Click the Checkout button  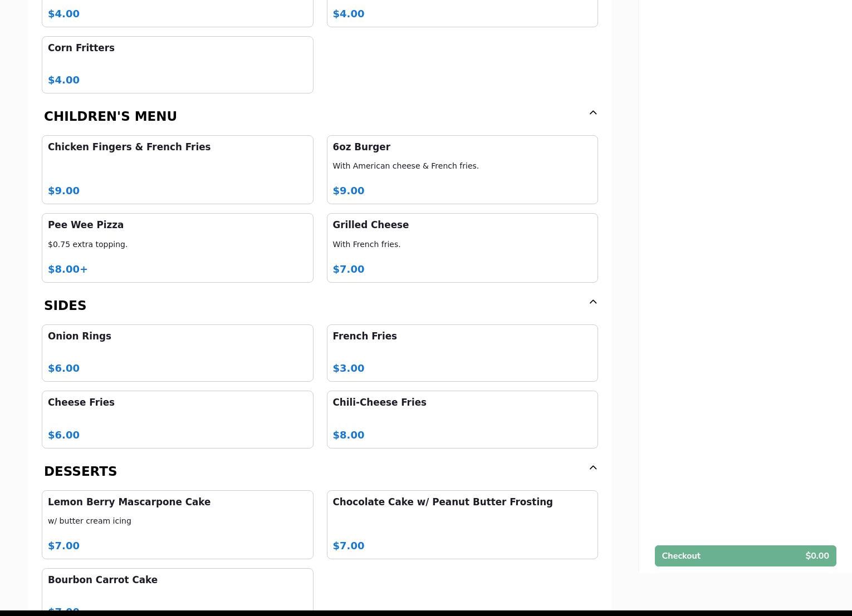tap(745, 556)
